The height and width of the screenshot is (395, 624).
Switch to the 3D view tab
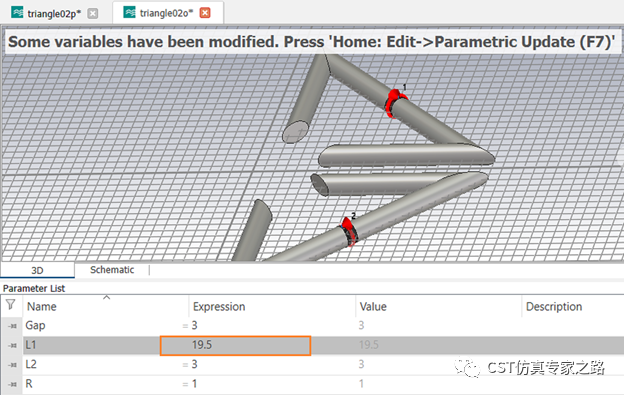(x=37, y=270)
